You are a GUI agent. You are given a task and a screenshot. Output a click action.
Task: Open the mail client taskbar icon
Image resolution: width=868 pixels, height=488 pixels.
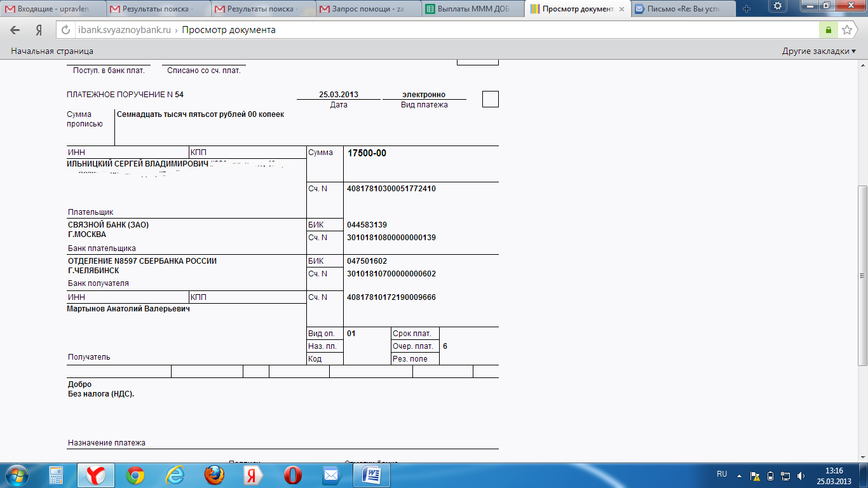[332, 475]
